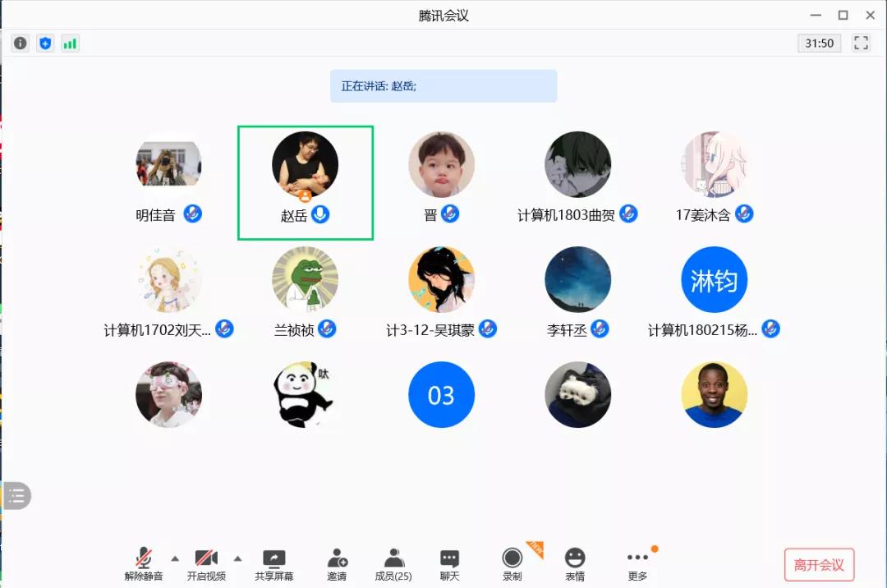Click the Leave Meeting (离开会议) button
The image size is (887, 588).
[819, 565]
